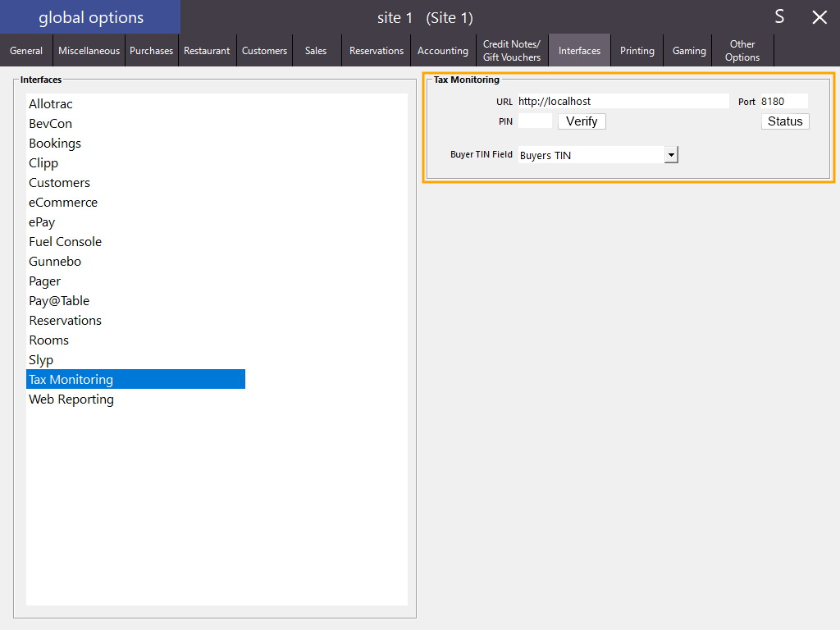Click the PIN entry field

pos(535,121)
